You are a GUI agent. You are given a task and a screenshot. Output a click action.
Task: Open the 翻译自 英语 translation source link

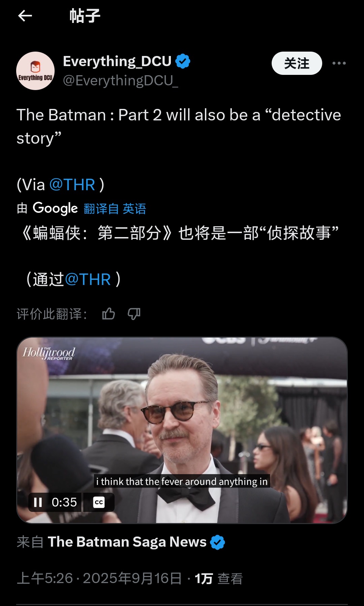pos(115,209)
